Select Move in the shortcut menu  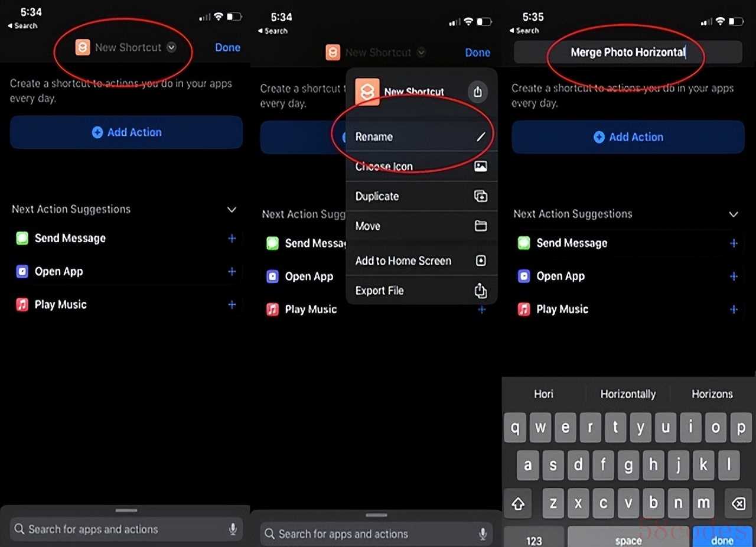pos(421,226)
